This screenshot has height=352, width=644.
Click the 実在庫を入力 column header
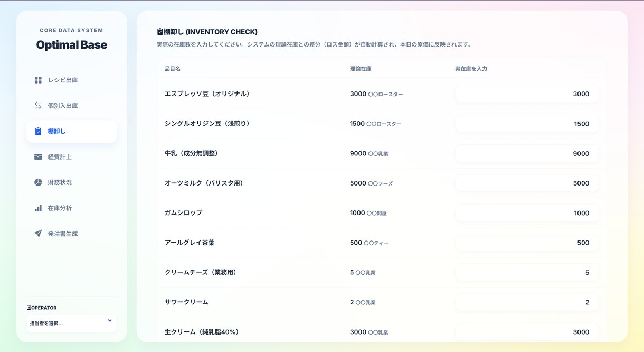471,69
